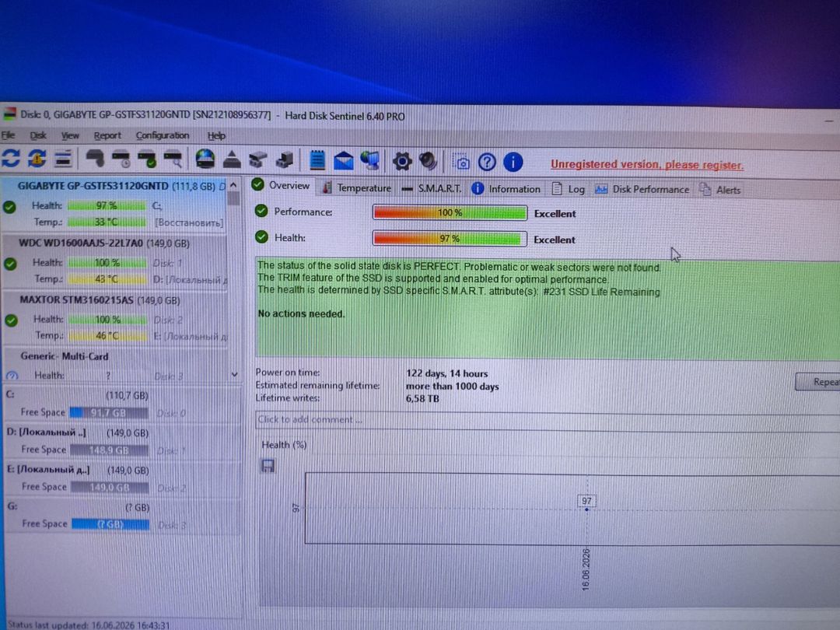Viewport: 840px width, 630px height.
Task: Click the '6,58 TB' lifetime writes value
Action: 422,398
